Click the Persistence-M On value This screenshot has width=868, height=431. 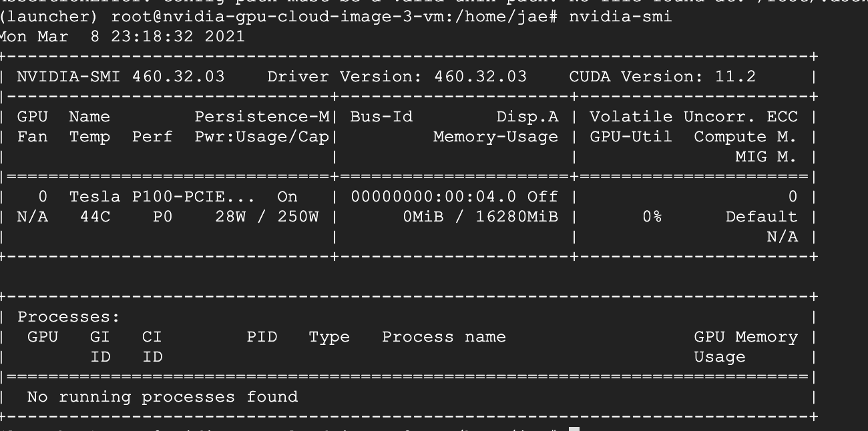(288, 197)
